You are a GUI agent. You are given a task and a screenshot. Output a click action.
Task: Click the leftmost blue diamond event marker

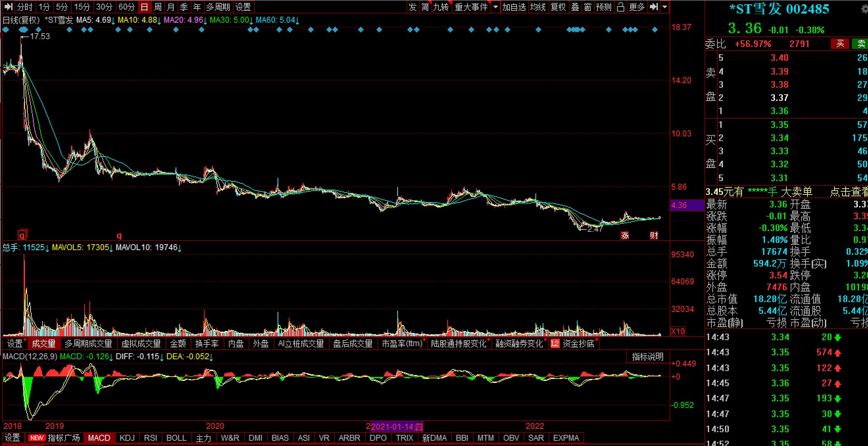click(6, 30)
